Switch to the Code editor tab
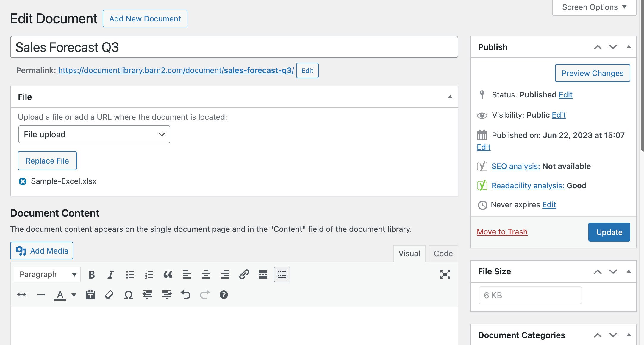Screen dimensions: 644x345 pyautogui.click(x=443, y=254)
